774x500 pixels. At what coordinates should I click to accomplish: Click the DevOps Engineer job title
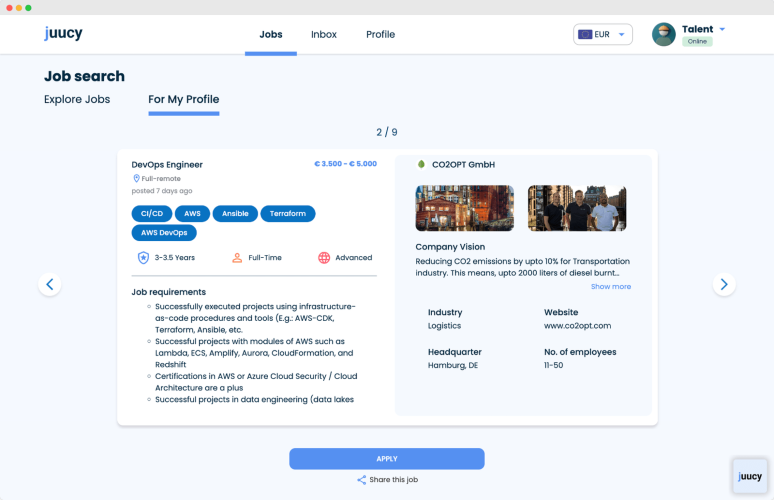click(167, 165)
